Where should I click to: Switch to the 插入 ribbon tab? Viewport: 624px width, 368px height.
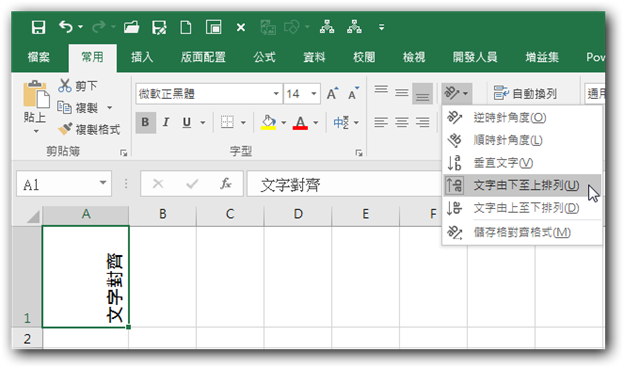click(x=142, y=57)
